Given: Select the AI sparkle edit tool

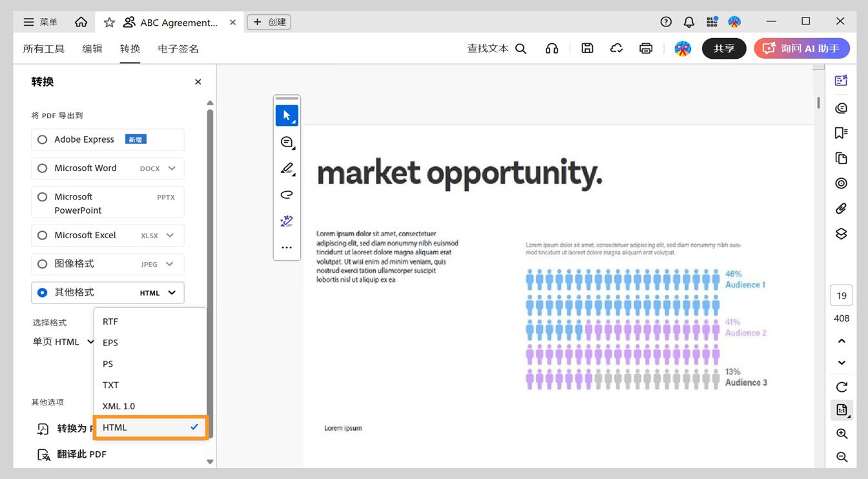Looking at the screenshot, I should (x=287, y=221).
